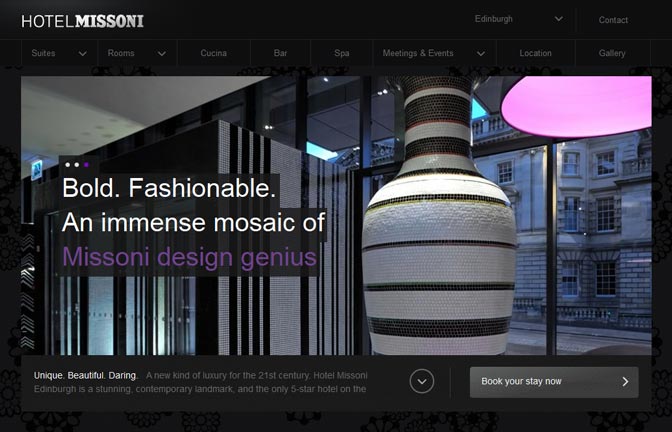Select the purple third slideshow dot

click(86, 165)
